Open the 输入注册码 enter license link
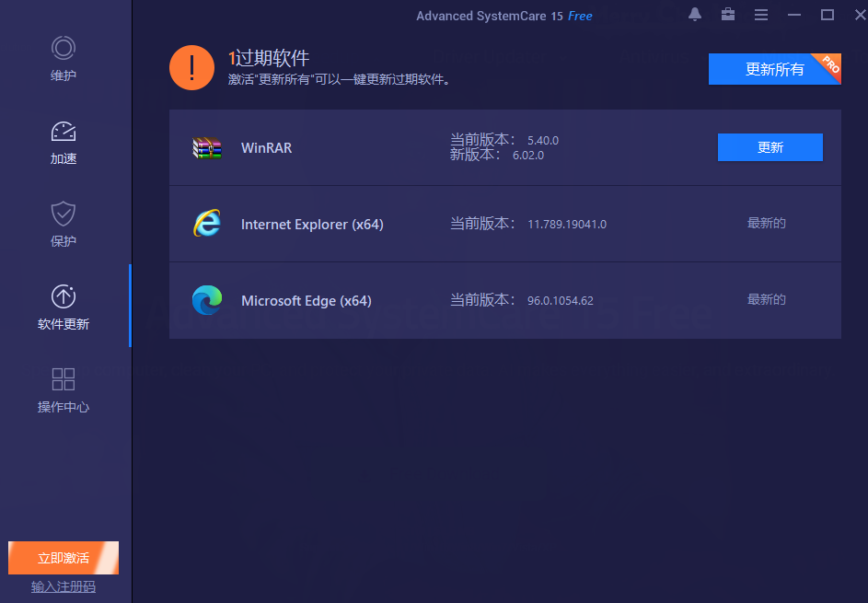This screenshot has height=603, width=868. click(x=64, y=586)
